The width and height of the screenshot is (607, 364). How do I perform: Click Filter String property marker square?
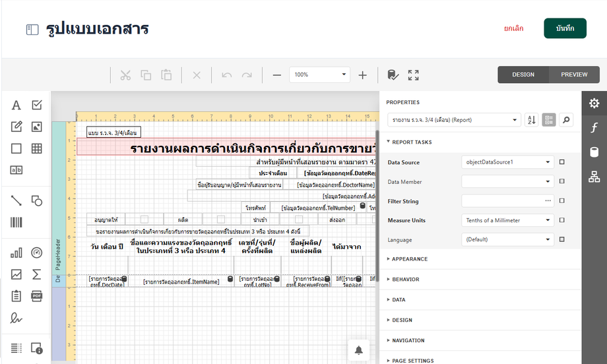click(562, 200)
